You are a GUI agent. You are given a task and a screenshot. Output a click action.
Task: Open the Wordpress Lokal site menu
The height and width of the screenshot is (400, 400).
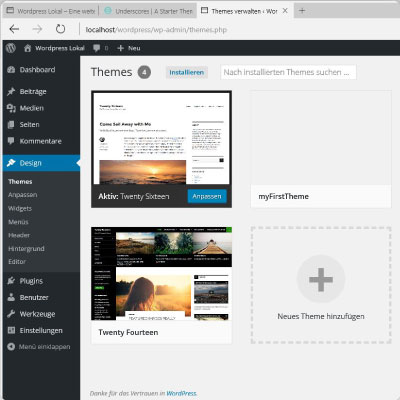tap(54, 48)
